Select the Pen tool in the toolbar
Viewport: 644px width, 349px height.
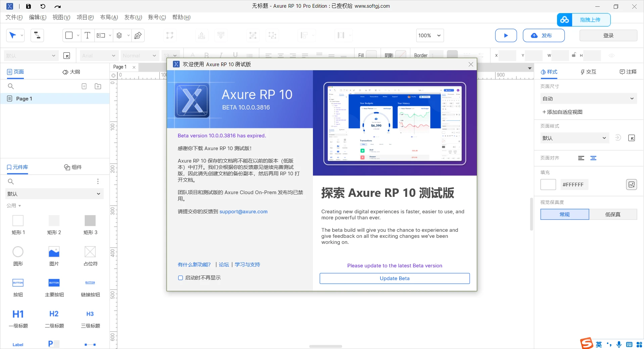tap(138, 35)
